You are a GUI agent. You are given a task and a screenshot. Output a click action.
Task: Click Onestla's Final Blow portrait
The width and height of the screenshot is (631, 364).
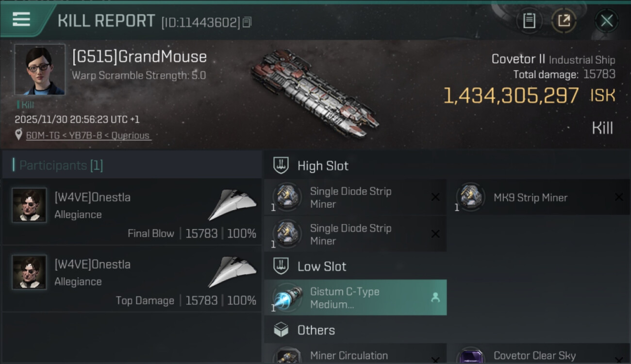(29, 205)
